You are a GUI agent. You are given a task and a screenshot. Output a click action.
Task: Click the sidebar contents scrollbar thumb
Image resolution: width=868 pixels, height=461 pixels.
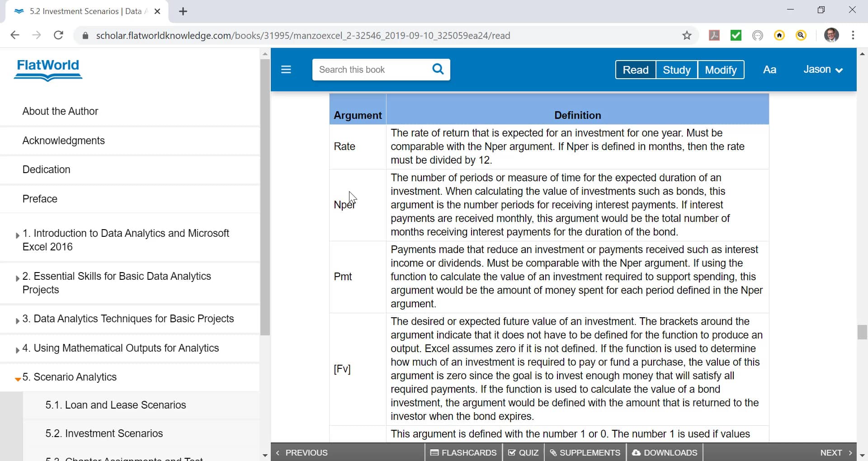click(x=265, y=197)
